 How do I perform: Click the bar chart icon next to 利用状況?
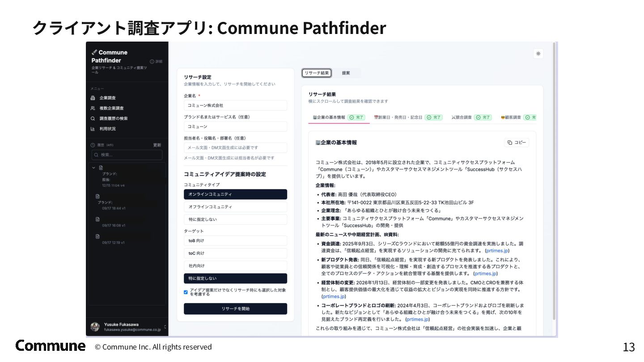[93, 129]
